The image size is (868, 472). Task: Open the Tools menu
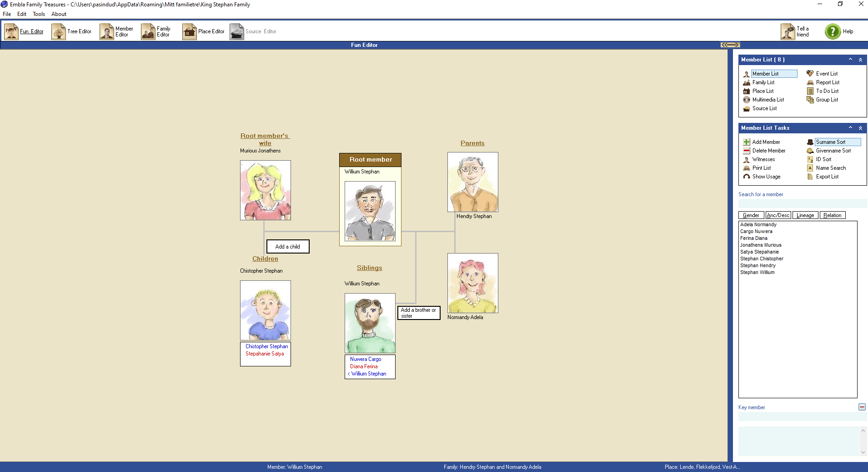coord(39,14)
